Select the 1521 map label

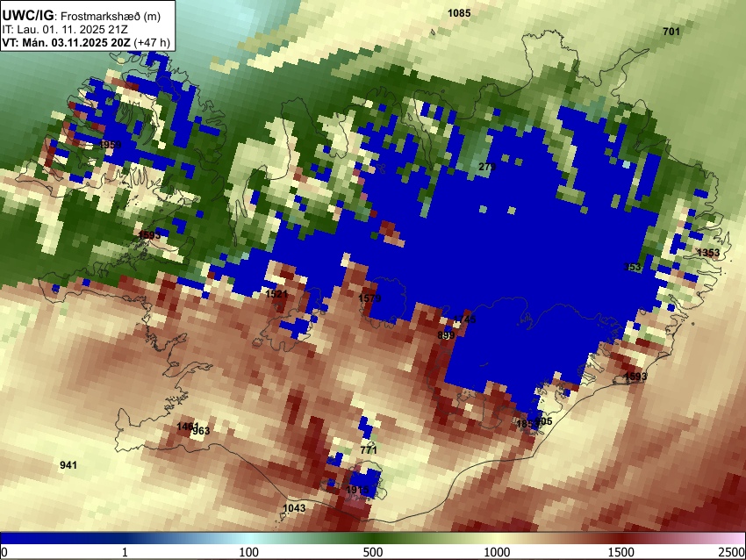pyautogui.click(x=276, y=293)
